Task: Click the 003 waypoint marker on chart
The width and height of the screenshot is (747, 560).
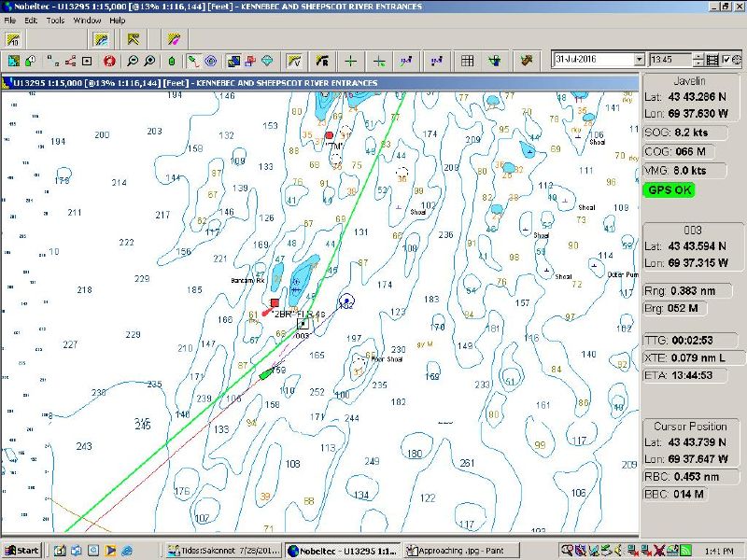Action: click(303, 324)
